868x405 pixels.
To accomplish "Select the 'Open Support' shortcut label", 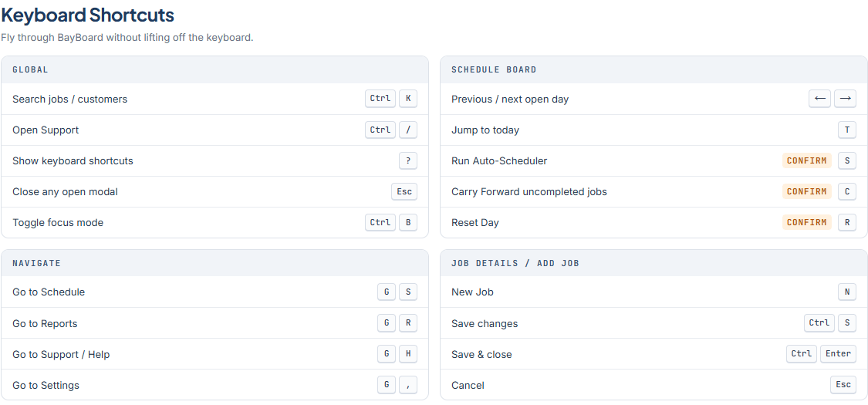I will click(x=46, y=130).
